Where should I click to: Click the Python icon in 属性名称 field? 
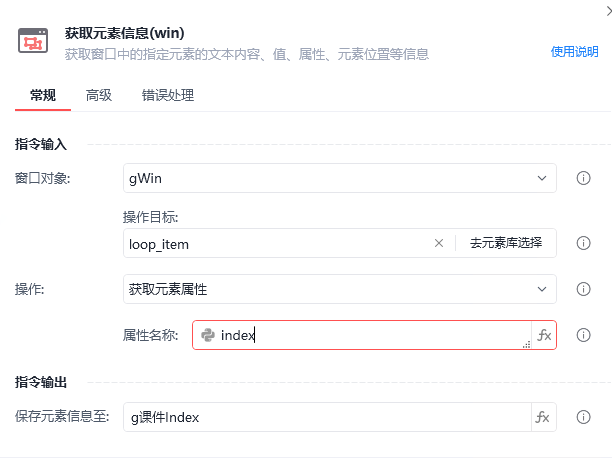point(208,335)
